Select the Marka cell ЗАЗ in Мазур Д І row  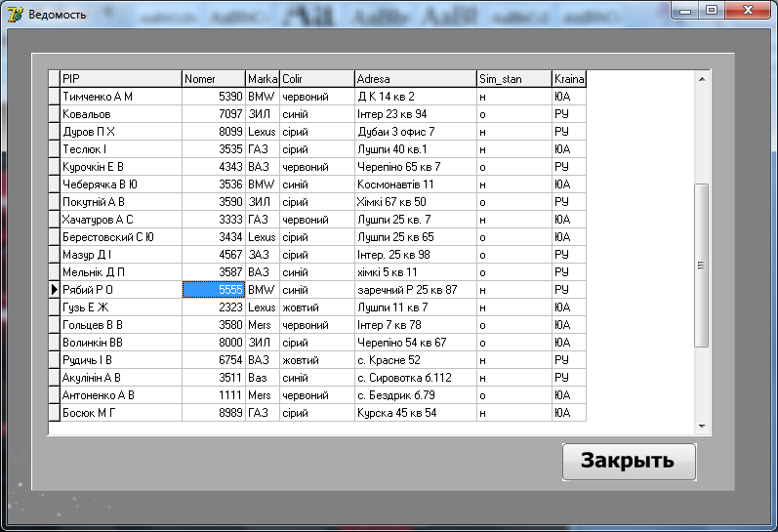pyautogui.click(x=263, y=255)
